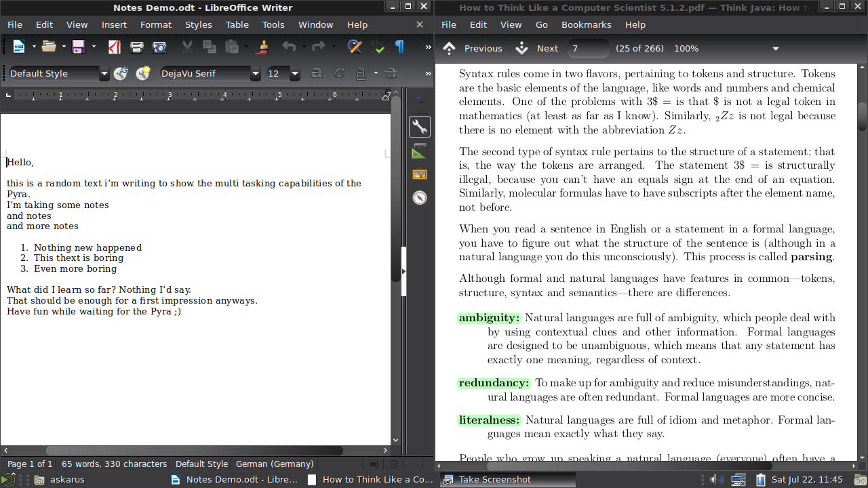This screenshot has height=488, width=868.
Task: Toggle formatting marks pilcrow icon
Action: pyautogui.click(x=399, y=47)
